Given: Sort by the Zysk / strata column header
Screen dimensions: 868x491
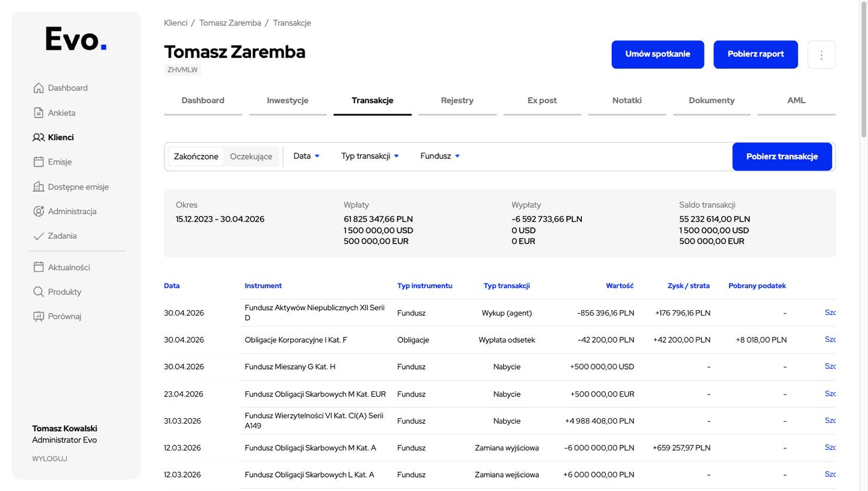Looking at the screenshot, I should point(689,286).
